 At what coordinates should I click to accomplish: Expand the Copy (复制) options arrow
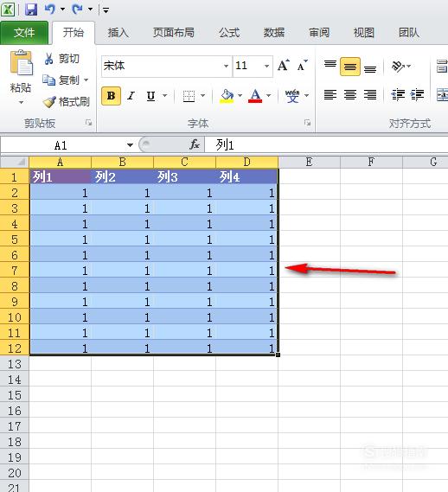[x=86, y=80]
